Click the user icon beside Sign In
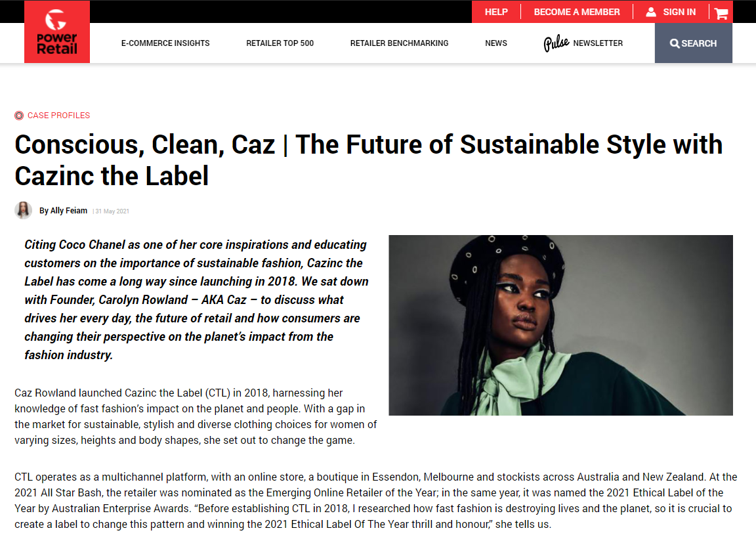 pyautogui.click(x=651, y=12)
